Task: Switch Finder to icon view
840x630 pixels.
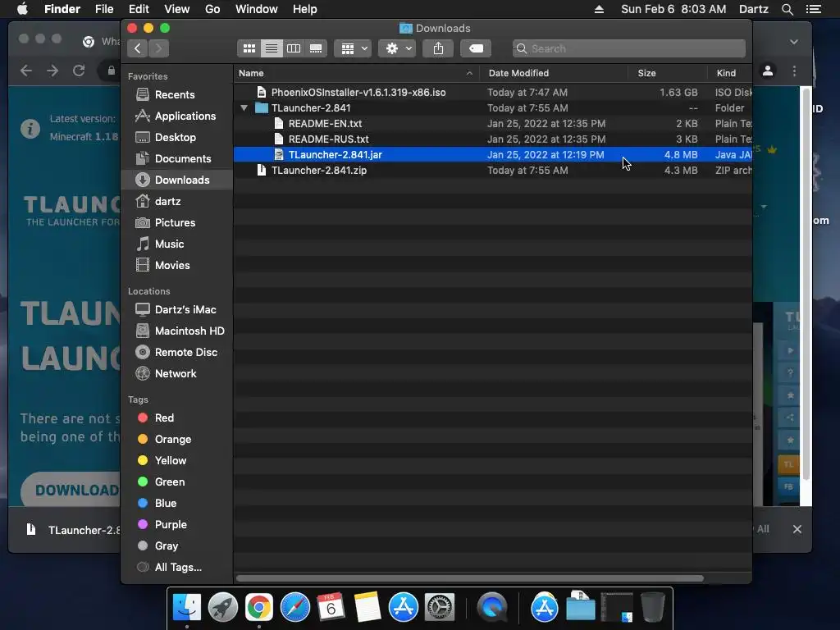Action: [249, 48]
